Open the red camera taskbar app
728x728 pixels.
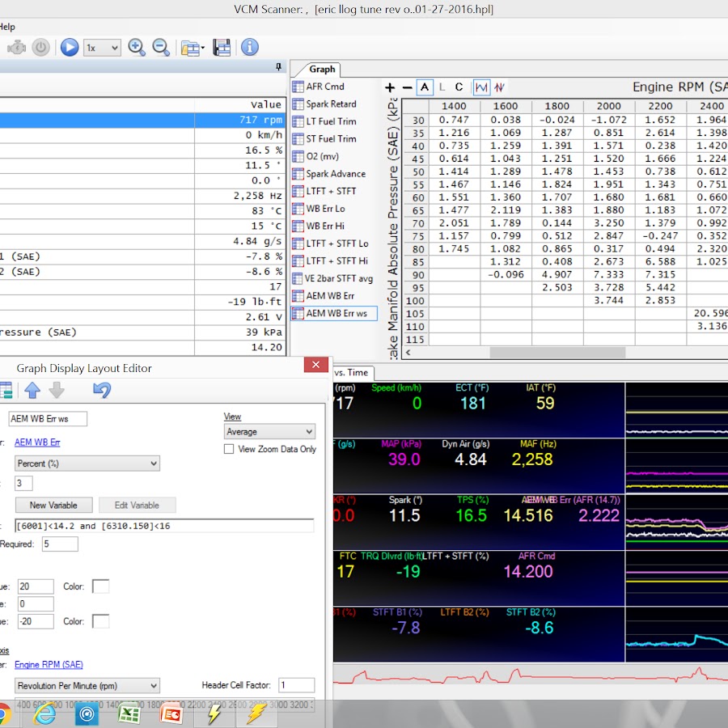pyautogui.click(x=171, y=713)
